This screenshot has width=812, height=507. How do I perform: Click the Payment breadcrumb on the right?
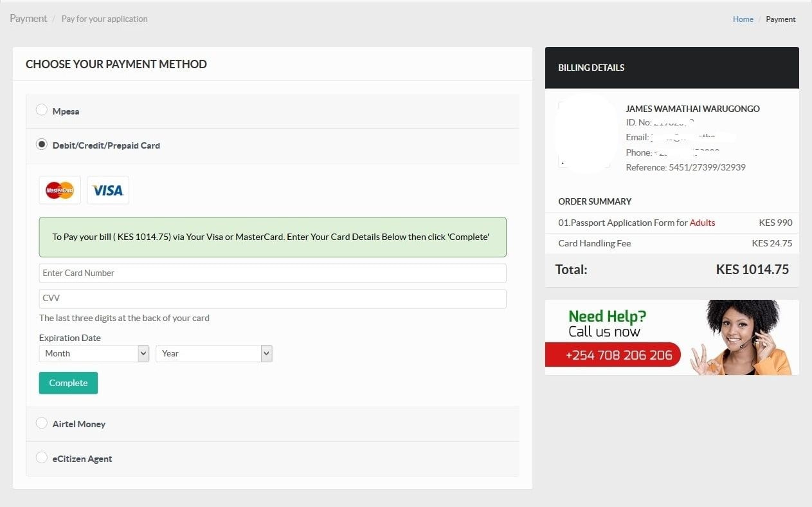pos(780,19)
